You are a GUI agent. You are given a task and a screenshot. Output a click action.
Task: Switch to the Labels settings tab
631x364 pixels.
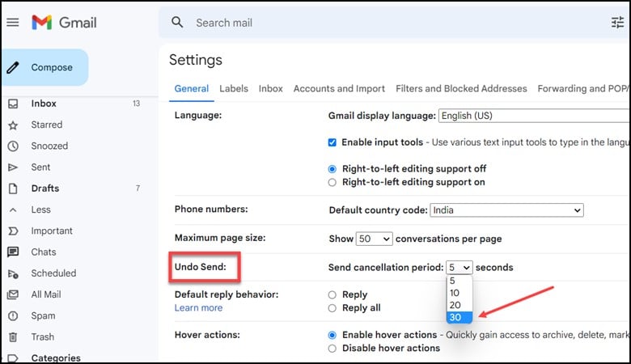(234, 88)
